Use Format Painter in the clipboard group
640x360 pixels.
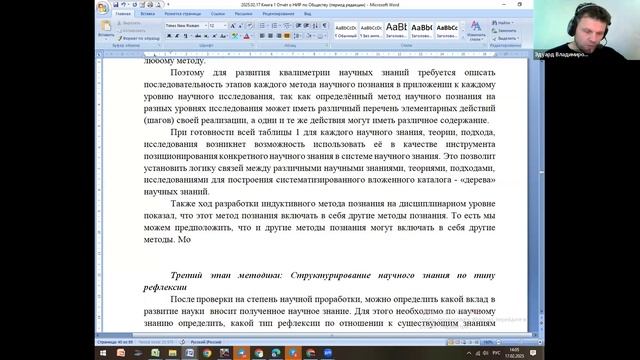pos(139,38)
